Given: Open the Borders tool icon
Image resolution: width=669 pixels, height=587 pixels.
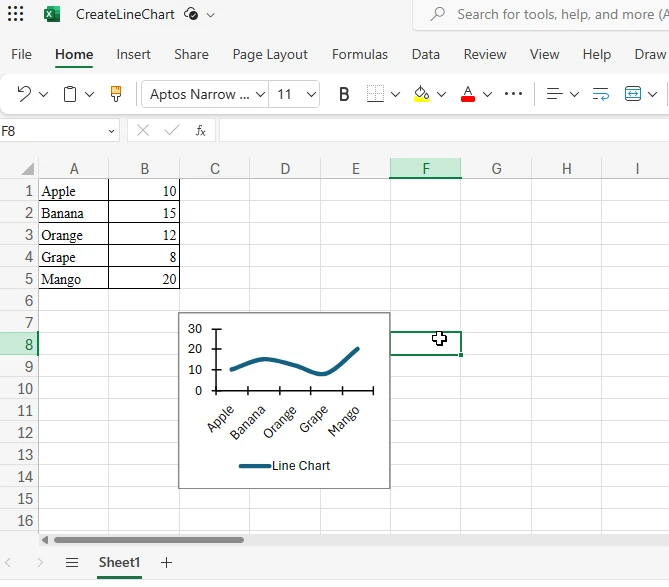Looking at the screenshot, I should point(375,94).
